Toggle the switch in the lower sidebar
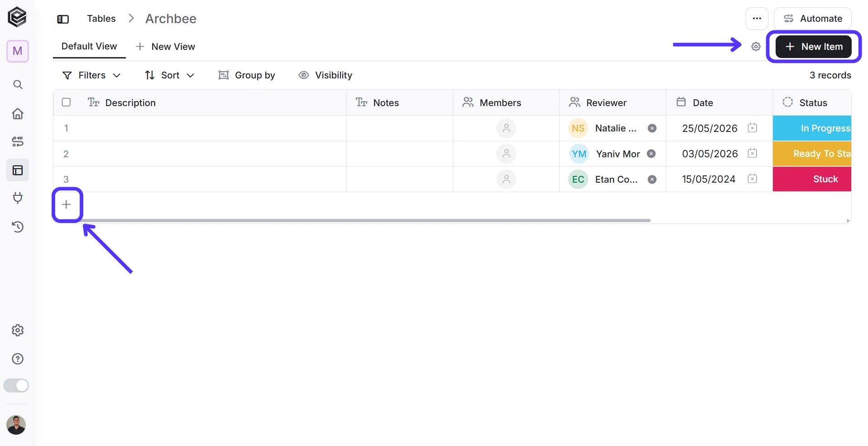The width and height of the screenshot is (868, 446). (x=16, y=386)
